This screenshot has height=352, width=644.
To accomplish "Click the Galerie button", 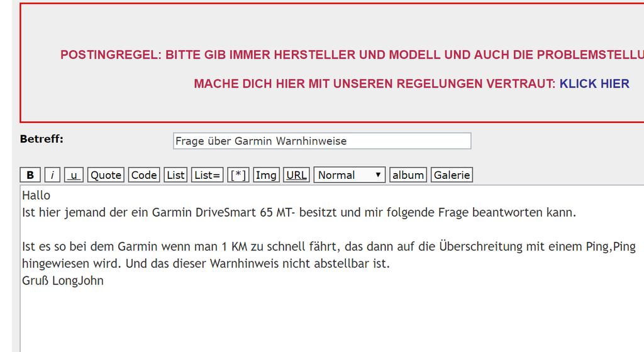I will (x=452, y=175).
